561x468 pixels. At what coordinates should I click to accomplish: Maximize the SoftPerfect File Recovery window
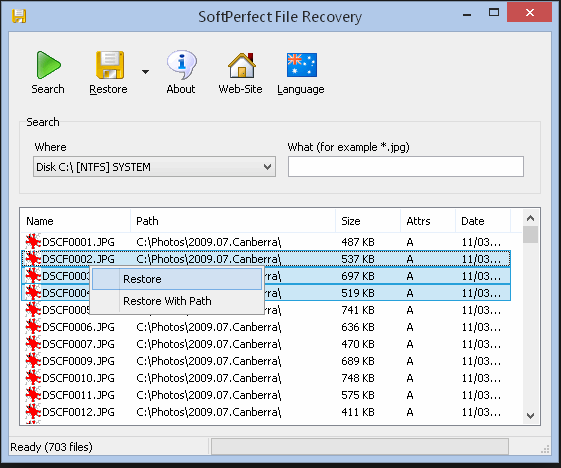pos(494,13)
